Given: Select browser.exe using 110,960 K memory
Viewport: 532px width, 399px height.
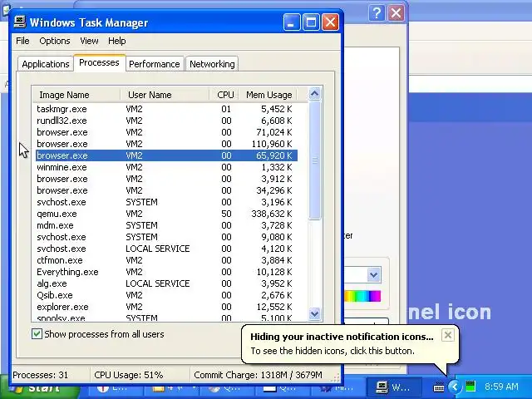Looking at the screenshot, I should tap(166, 144).
